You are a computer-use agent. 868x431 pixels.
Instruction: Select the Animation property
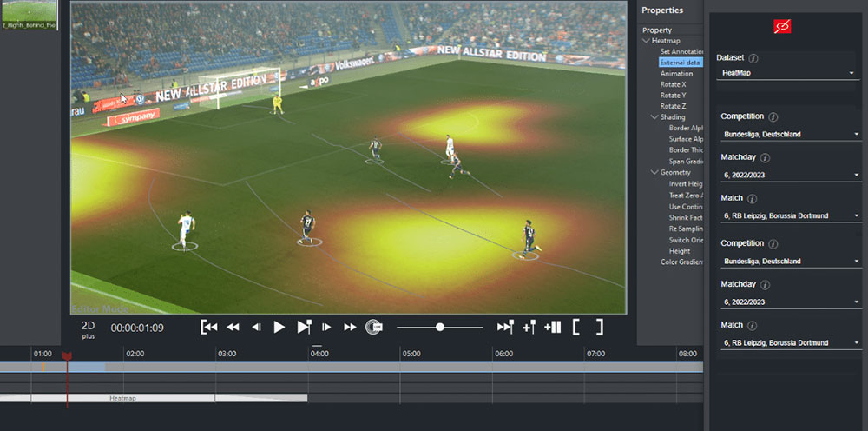(x=676, y=74)
